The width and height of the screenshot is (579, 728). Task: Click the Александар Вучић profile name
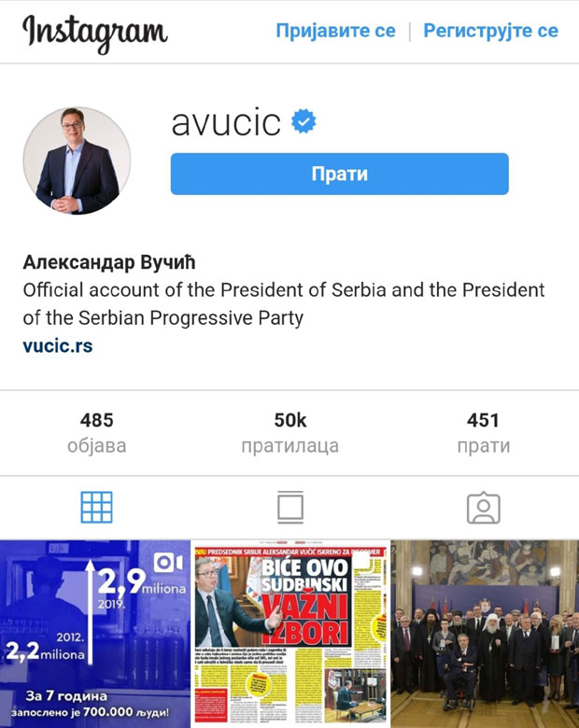tap(108, 262)
